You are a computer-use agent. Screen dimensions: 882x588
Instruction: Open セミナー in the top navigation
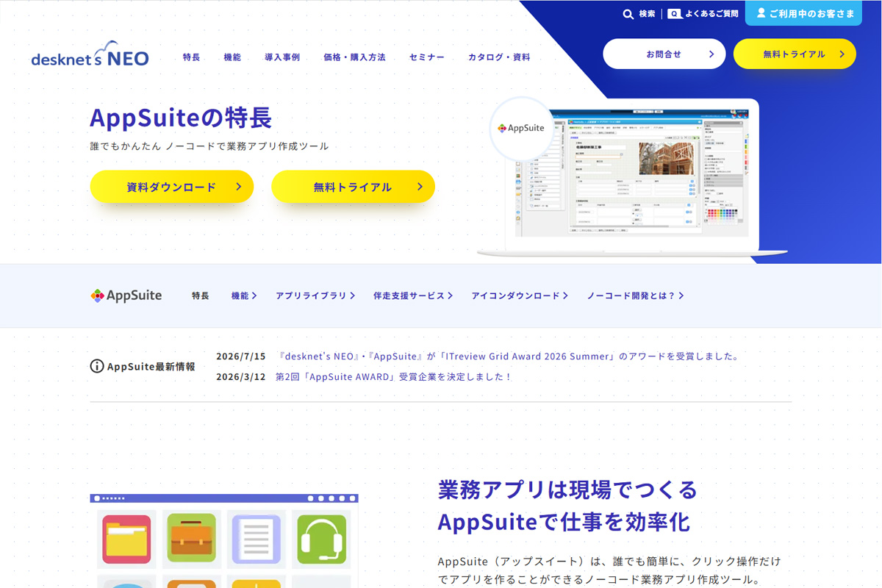(427, 57)
